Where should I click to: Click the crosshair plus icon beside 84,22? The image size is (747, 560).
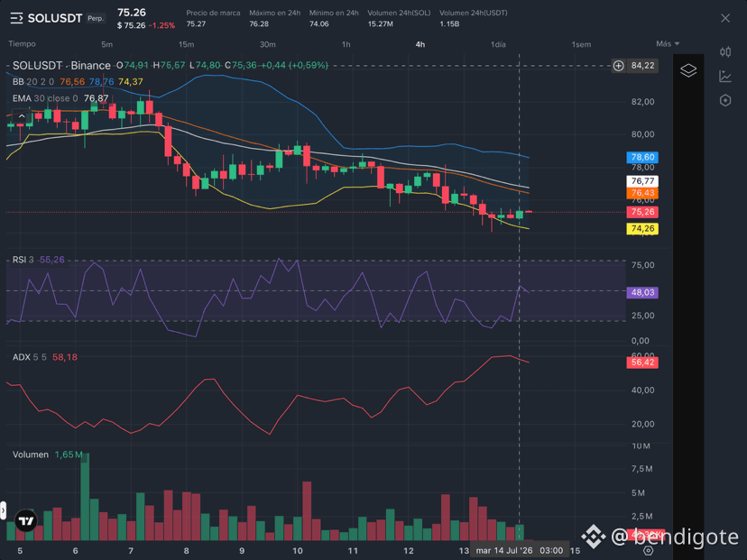point(618,66)
